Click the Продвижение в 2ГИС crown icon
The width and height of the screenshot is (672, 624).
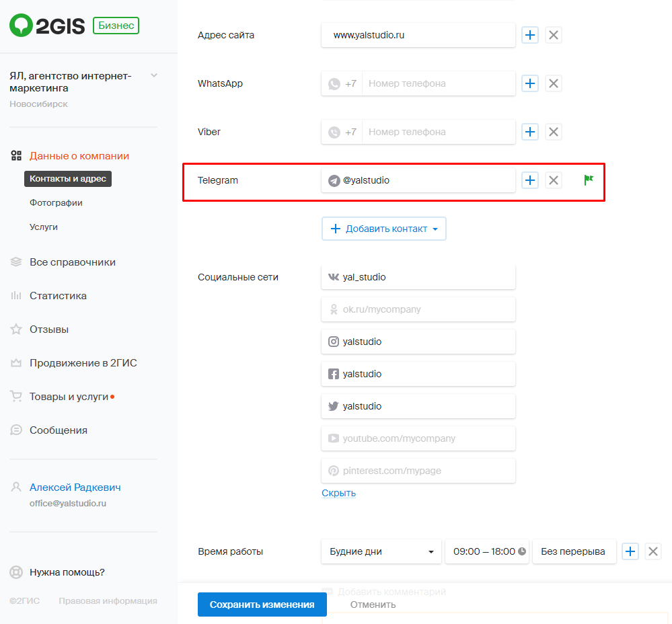click(16, 362)
